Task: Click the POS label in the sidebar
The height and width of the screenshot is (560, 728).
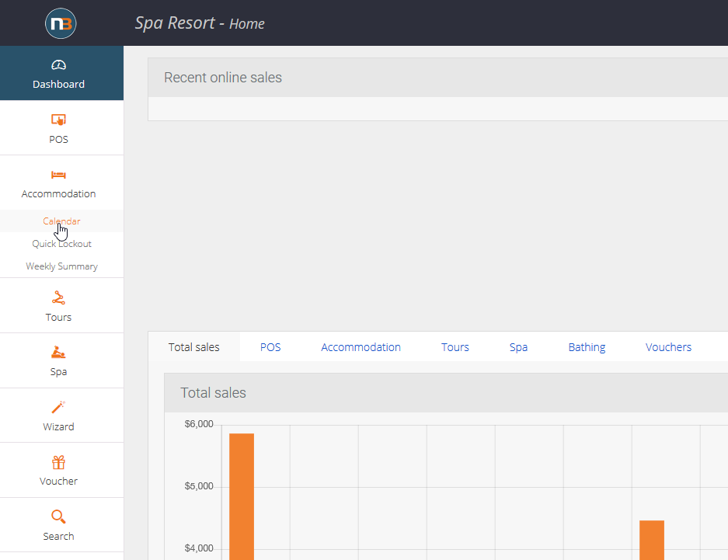Action: (x=58, y=139)
